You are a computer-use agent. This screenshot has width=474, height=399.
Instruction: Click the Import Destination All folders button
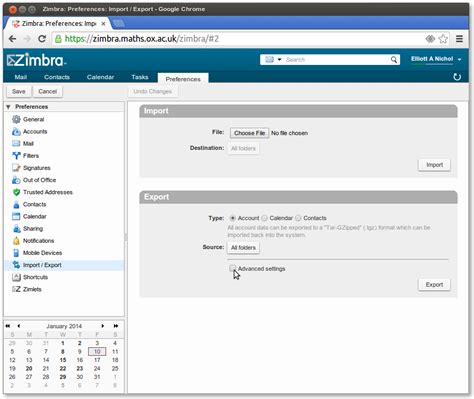243,148
